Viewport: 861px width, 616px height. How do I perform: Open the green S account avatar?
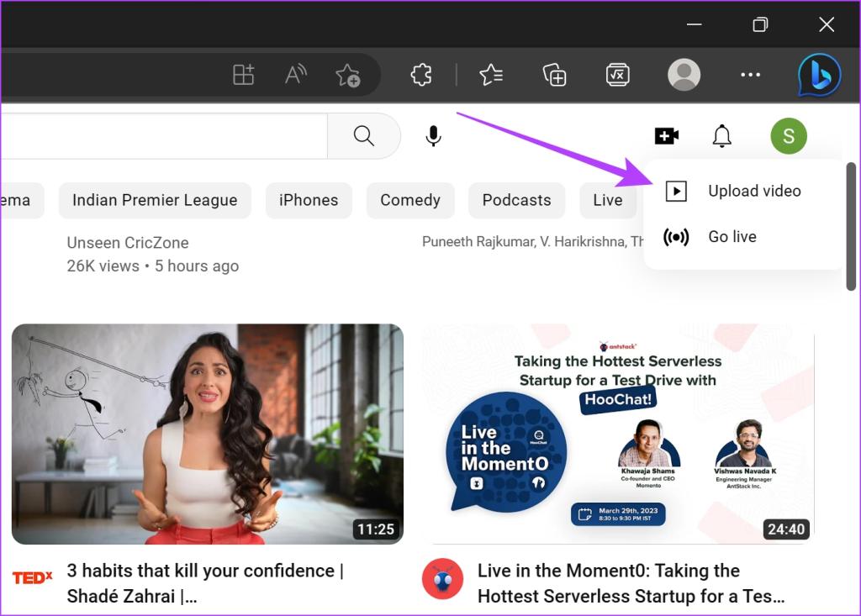[789, 135]
